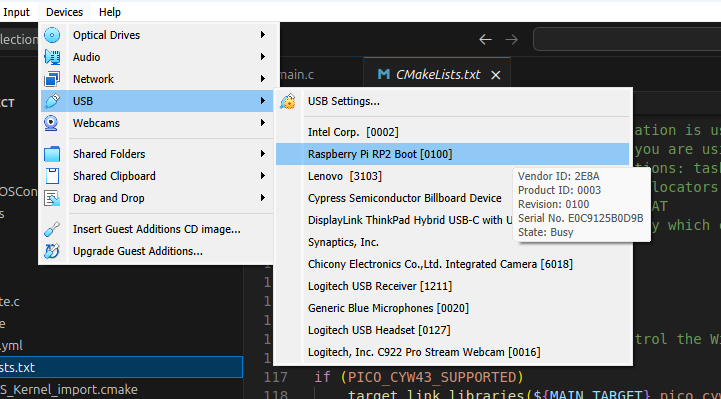The image size is (721, 399).
Task: Open USB Settings
Action: (x=452, y=101)
